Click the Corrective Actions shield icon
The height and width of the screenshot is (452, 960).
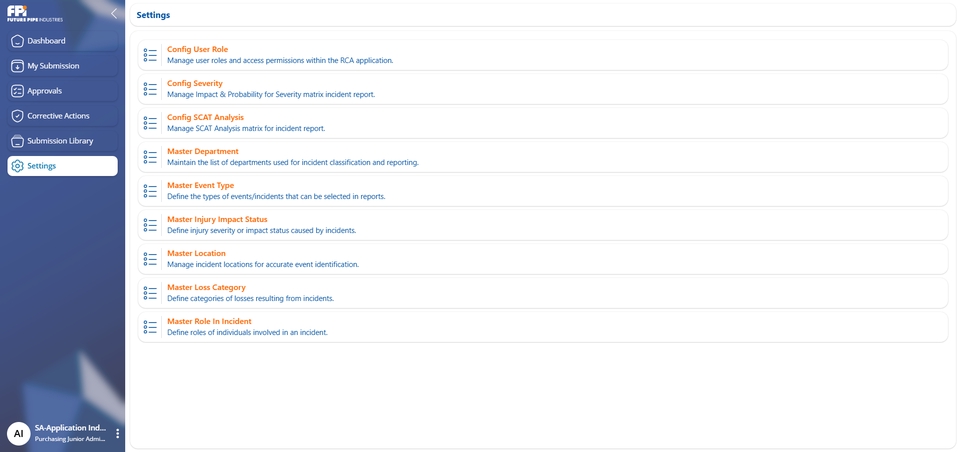(18, 116)
